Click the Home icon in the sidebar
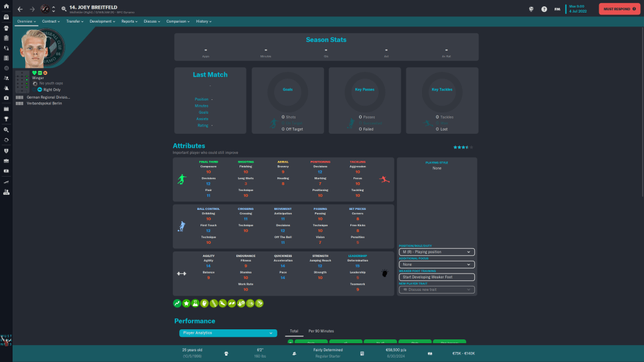Screen dimensions: 644x362 [x=6, y=7]
